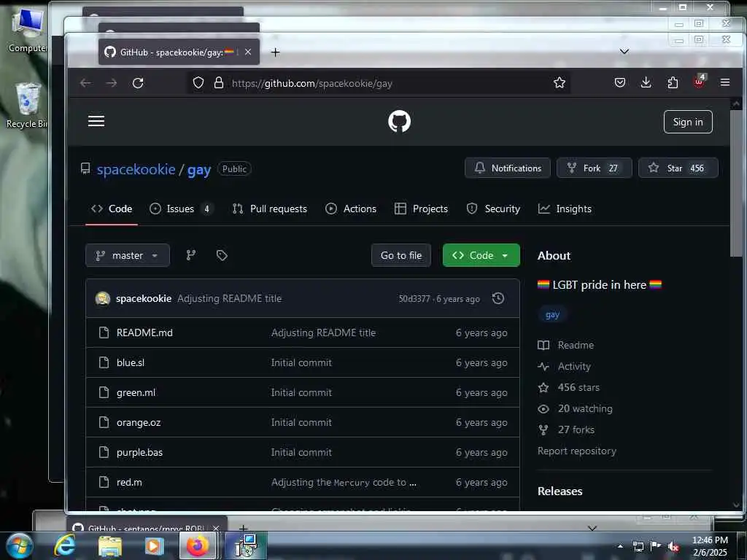The image size is (747, 560).
Task: Click the volume speaker tray icon
Action: (673, 547)
